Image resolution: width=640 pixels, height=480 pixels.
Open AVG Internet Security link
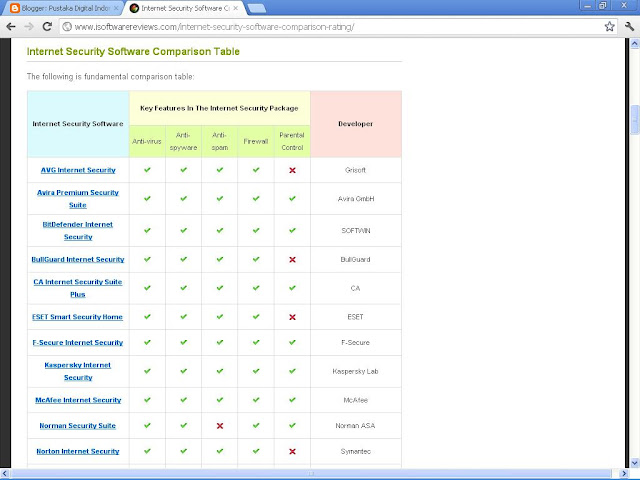point(78,170)
